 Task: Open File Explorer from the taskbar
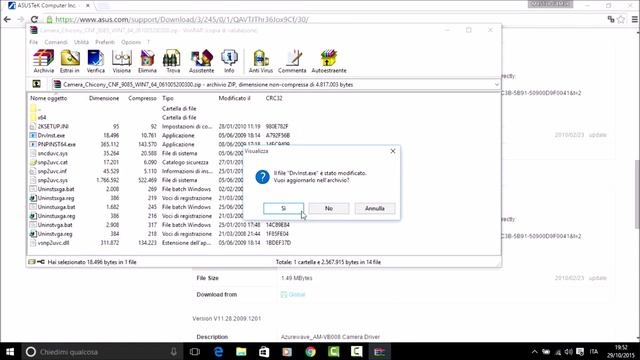[241, 351]
